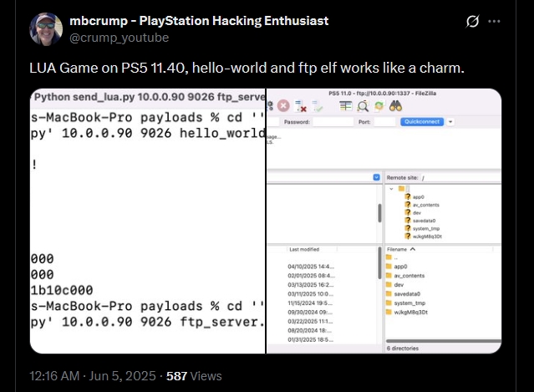Click the local tree pane scrollbar

[x=379, y=213]
